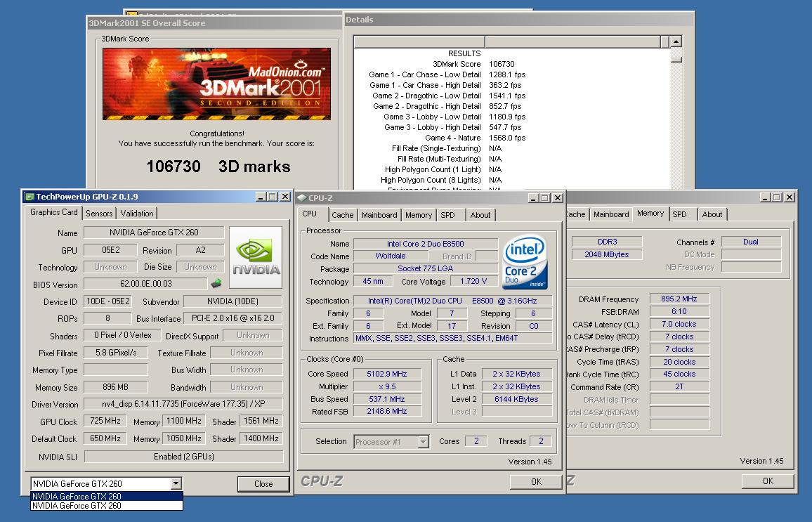
Task: Click the 2048 MBytes memory size value
Action: pos(606,254)
